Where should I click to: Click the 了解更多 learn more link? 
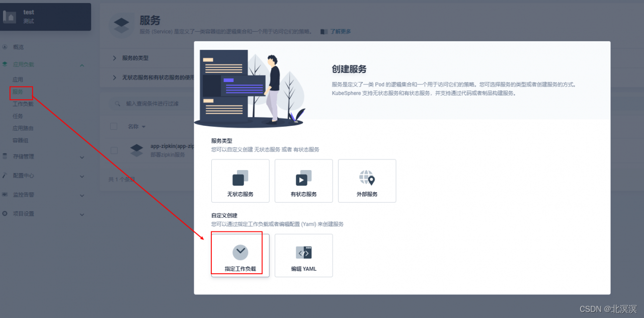point(341,32)
